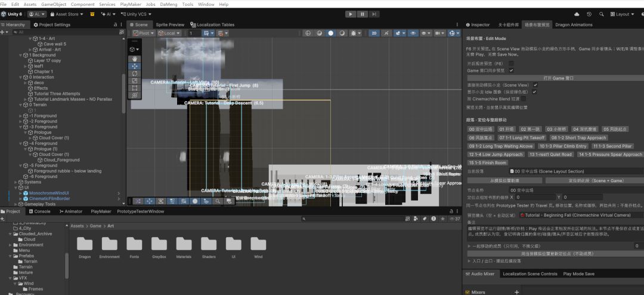644x295 pixels.
Task: Open the undo history icon
Action: [589, 14]
